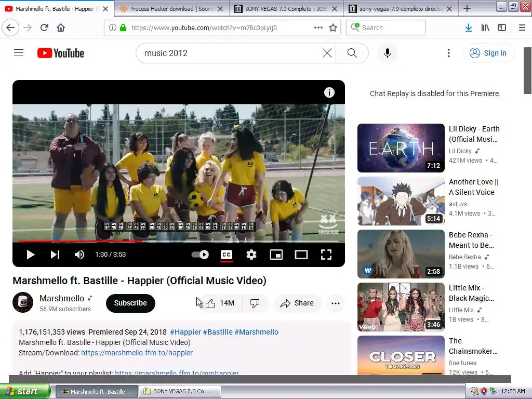The height and width of the screenshot is (399, 532).
Task: Sign in to YouTube
Action: pos(489,53)
